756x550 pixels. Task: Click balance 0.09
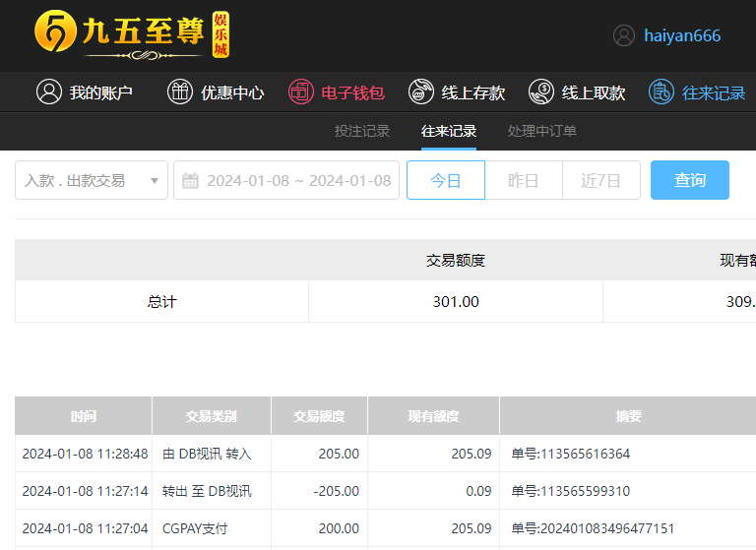coord(478,491)
